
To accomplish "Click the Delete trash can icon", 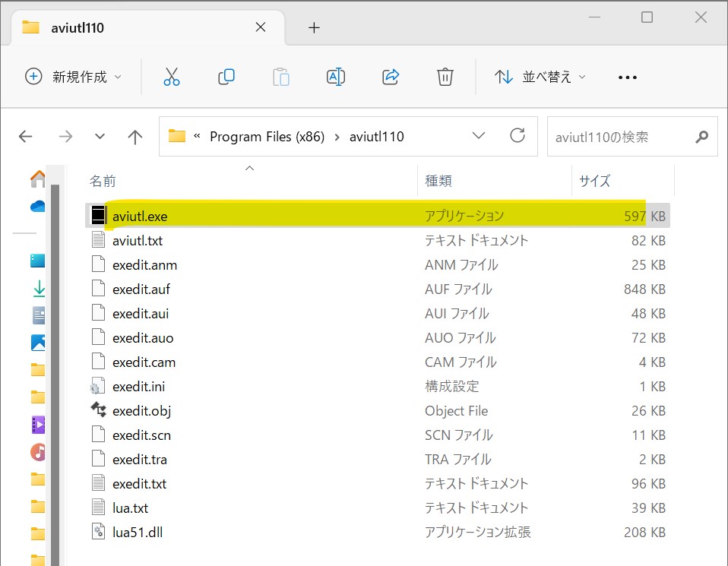I will pyautogui.click(x=445, y=77).
